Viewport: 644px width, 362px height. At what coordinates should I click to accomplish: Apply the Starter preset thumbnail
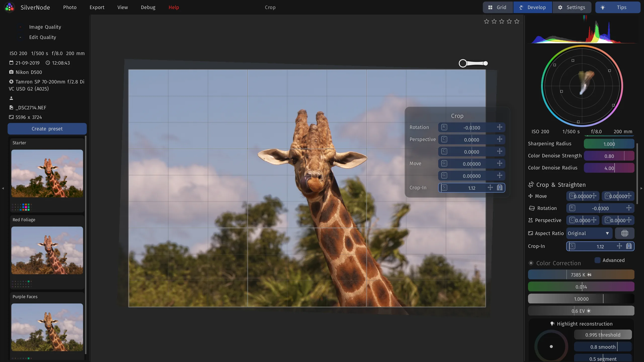pos(47,173)
